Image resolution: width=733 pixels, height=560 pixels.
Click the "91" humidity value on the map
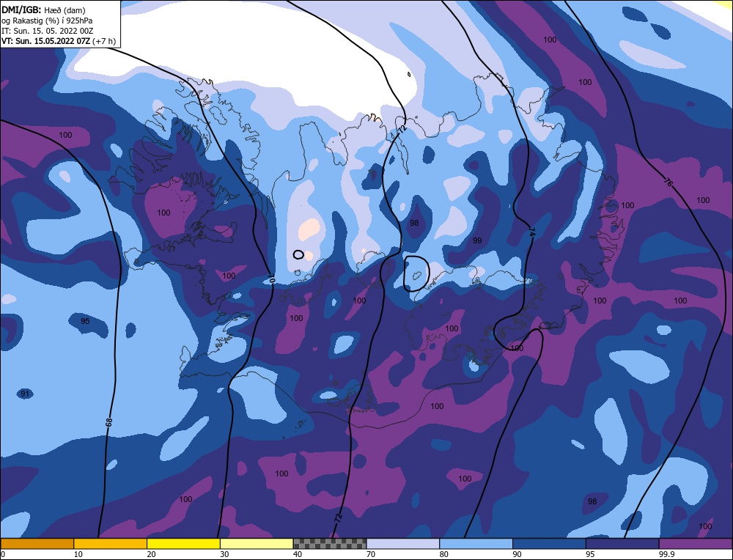[x=25, y=394]
